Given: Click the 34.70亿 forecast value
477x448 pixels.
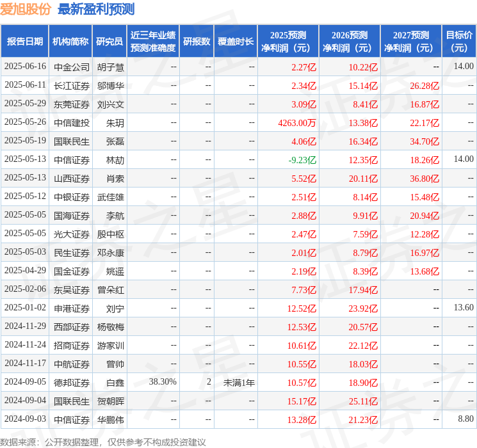Looking at the screenshot, I should (x=424, y=141).
